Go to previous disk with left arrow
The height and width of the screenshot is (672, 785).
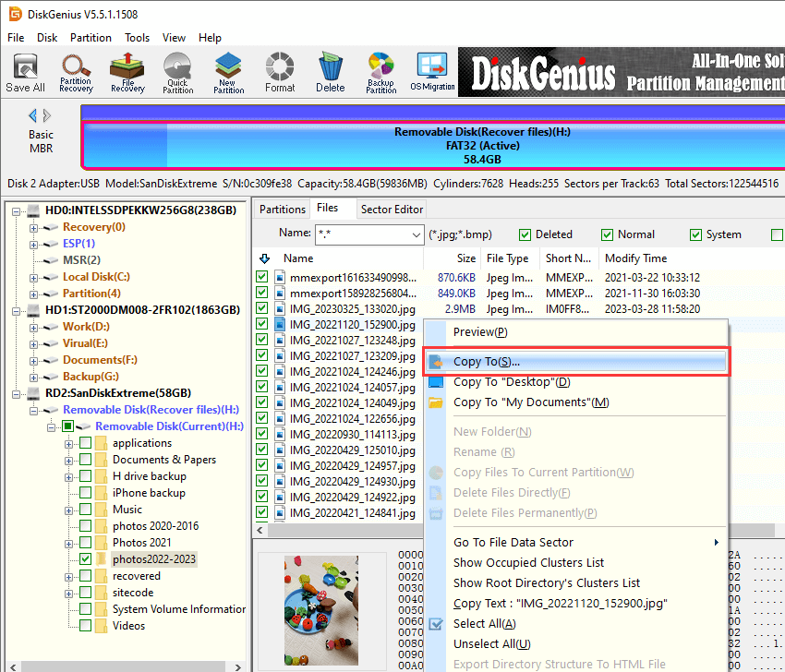[x=32, y=116]
